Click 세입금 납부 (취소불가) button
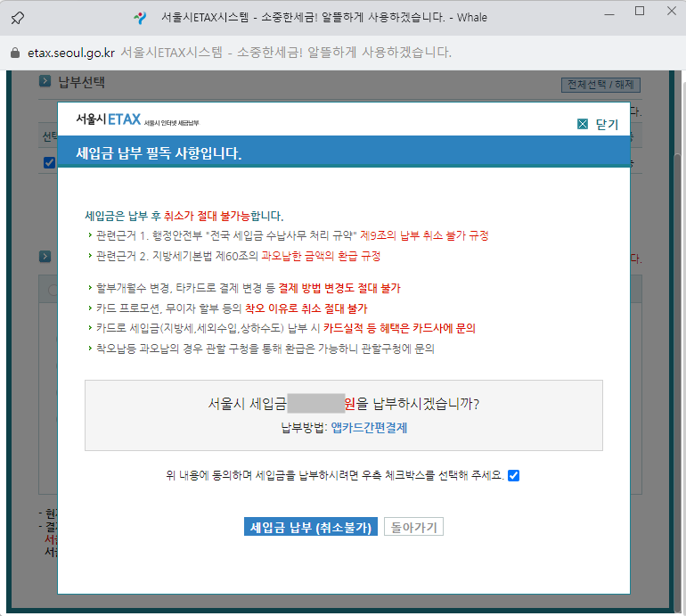The image size is (686, 616). pyautogui.click(x=311, y=527)
